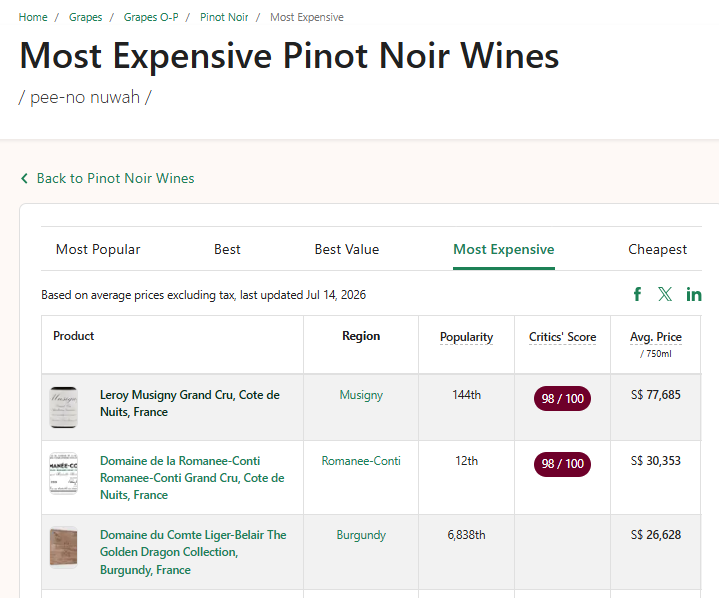Click Popularity column header
The height and width of the screenshot is (598, 719).
pos(466,337)
